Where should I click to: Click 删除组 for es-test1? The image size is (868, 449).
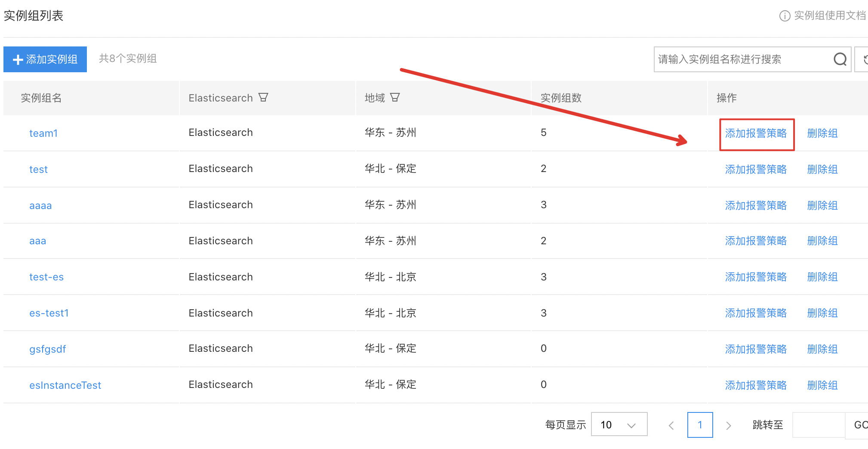pos(822,313)
